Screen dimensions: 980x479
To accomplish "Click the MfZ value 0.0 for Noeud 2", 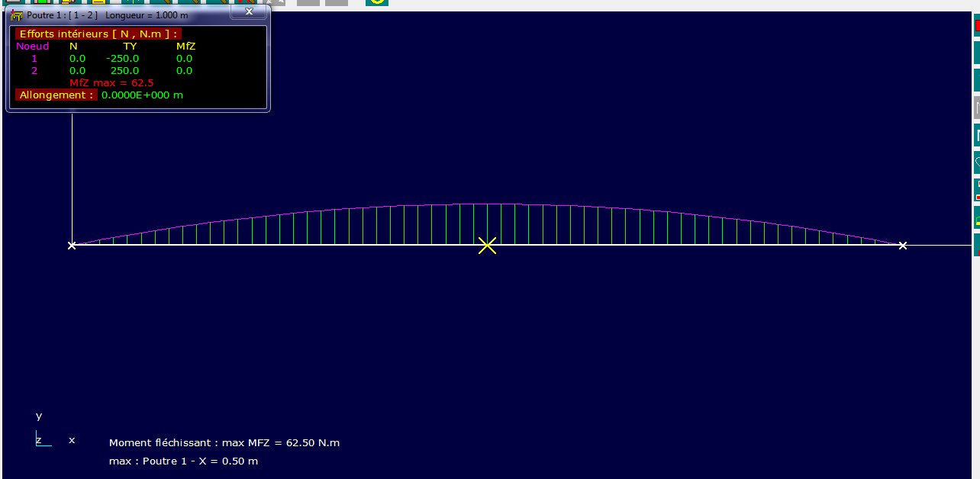I will point(184,70).
